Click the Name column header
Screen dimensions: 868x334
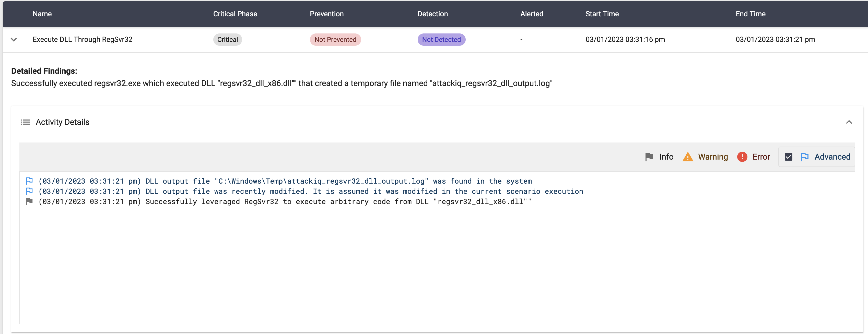42,14
